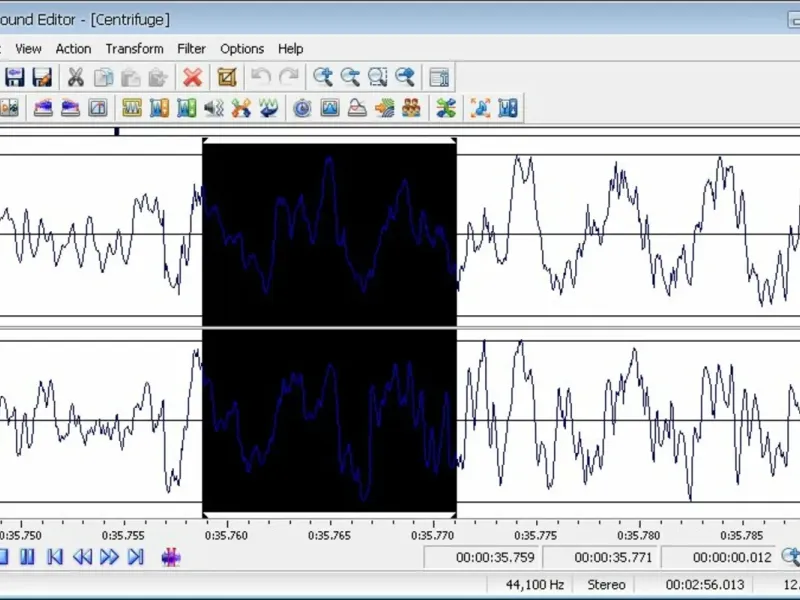Click the red X Delete icon
This screenshot has height=600, width=800.
click(192, 77)
